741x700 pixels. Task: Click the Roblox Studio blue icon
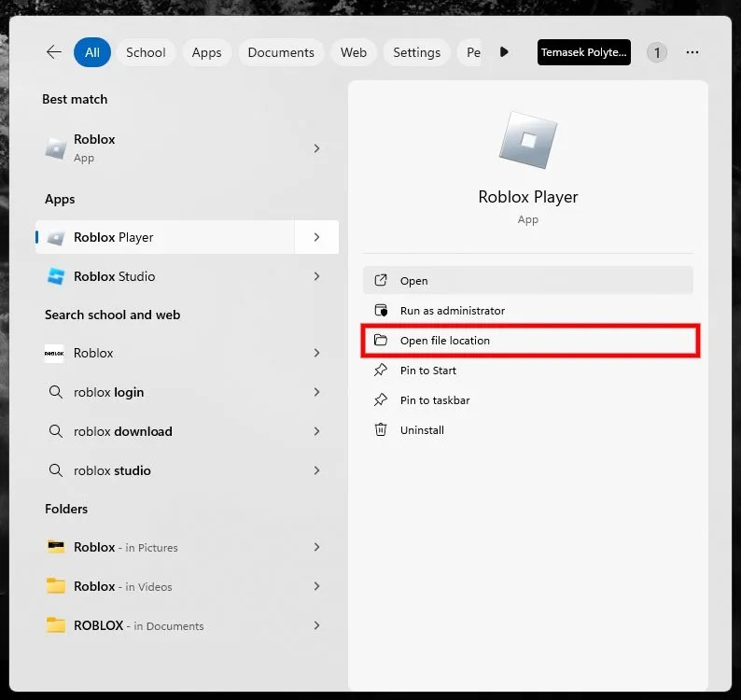pyautogui.click(x=56, y=276)
